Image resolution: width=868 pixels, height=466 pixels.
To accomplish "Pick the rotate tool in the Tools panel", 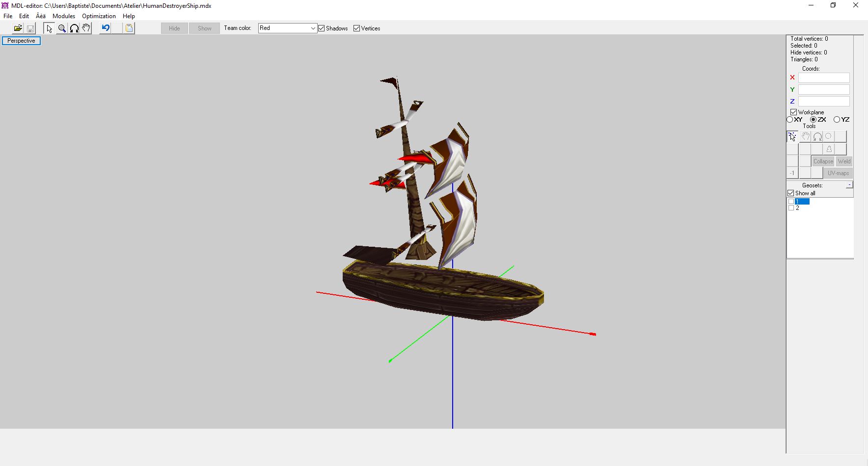I will tap(817, 136).
